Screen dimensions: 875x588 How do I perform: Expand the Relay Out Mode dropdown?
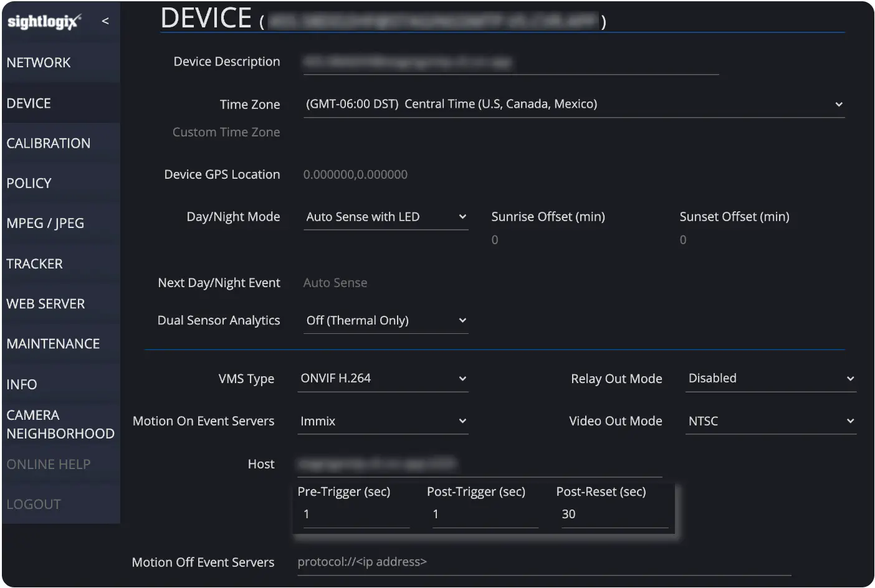coord(771,379)
